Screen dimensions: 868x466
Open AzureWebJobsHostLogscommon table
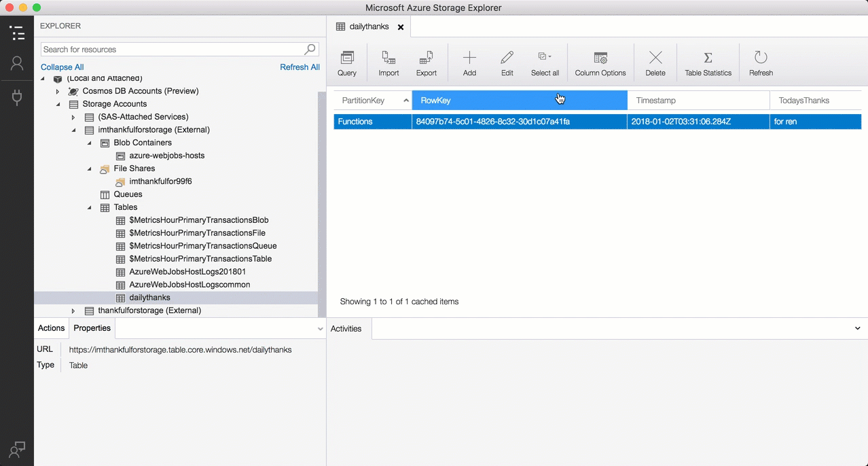(190, 285)
